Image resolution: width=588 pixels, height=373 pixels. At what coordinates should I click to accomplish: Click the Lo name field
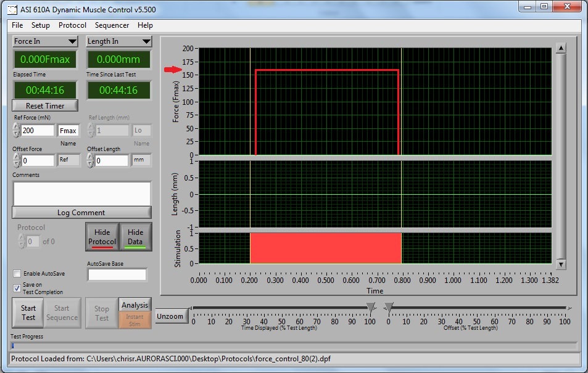point(141,131)
